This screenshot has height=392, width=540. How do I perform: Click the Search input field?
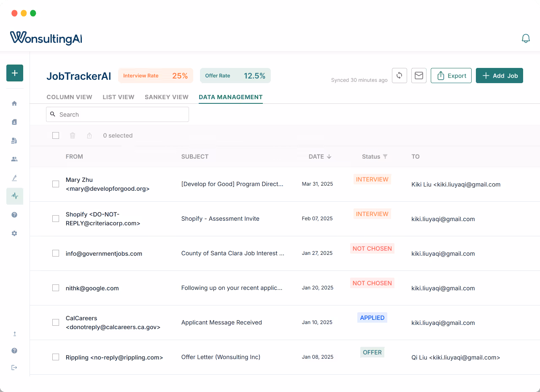pyautogui.click(x=117, y=114)
